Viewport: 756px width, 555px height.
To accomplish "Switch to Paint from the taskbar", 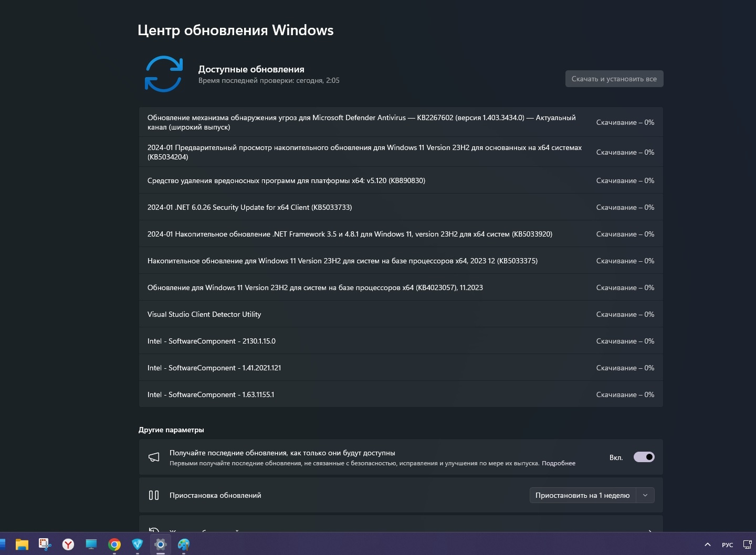I will 184,545.
